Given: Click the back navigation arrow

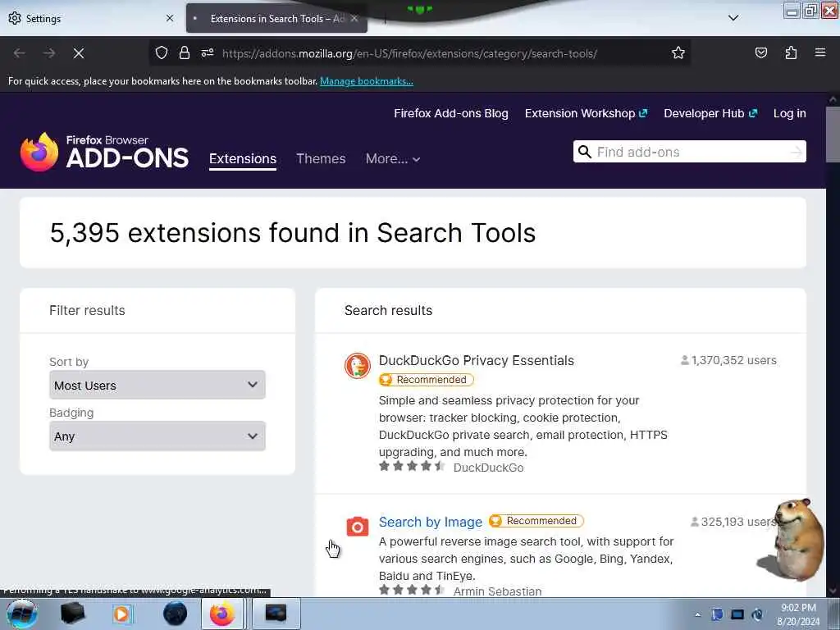Looking at the screenshot, I should [x=20, y=53].
